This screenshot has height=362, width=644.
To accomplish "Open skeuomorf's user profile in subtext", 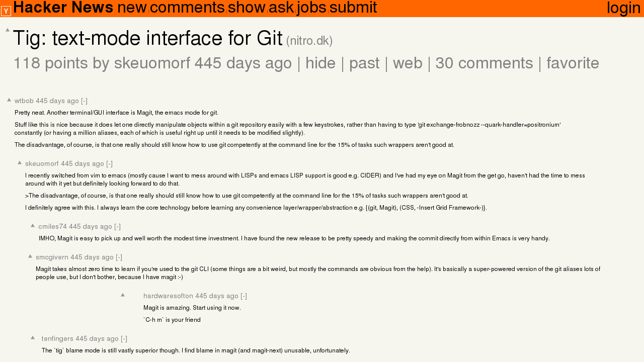I will coord(152,63).
